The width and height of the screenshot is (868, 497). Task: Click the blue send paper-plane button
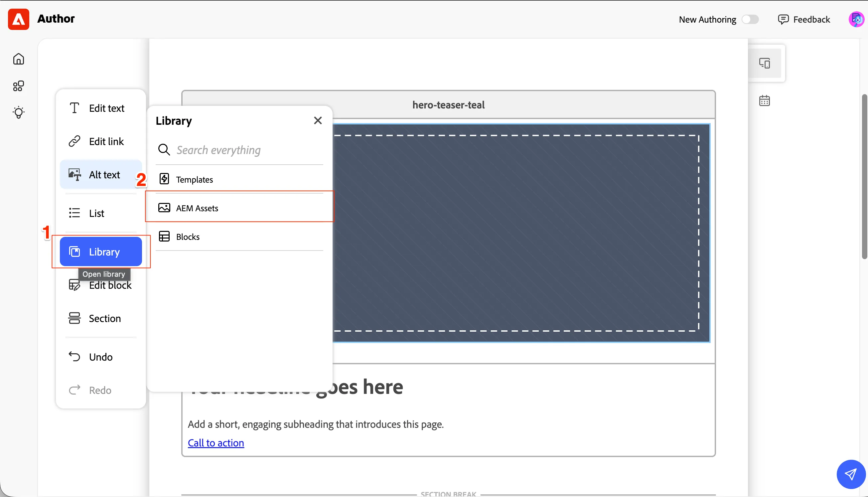point(851,474)
